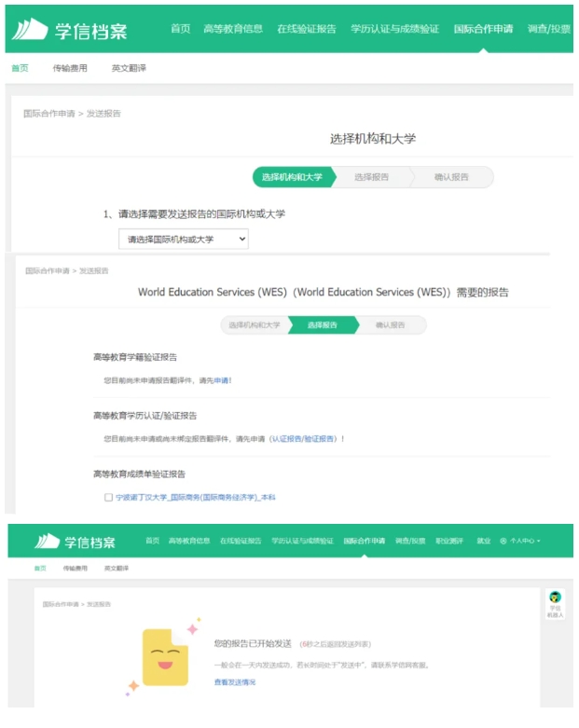This screenshot has height=728, width=579.
Task: Click 国际合作申请 breadcrumb in the bottom panel
Action: point(61,605)
